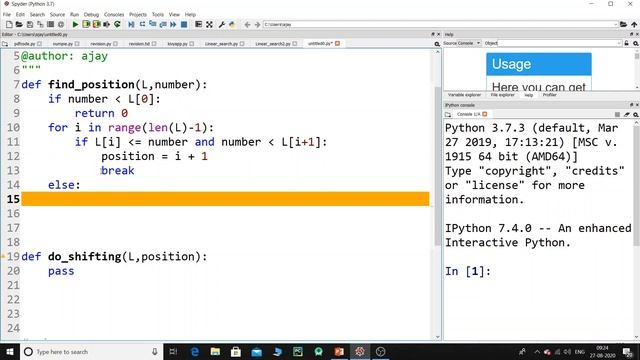The height and width of the screenshot is (360, 640).
Task: Run selection or current line icon
Action: 107,24
